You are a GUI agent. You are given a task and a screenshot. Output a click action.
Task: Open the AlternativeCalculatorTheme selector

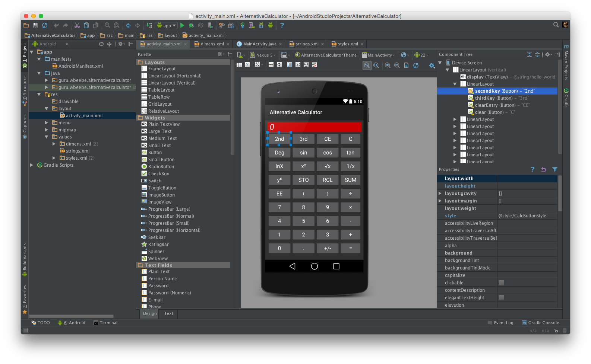pos(326,55)
